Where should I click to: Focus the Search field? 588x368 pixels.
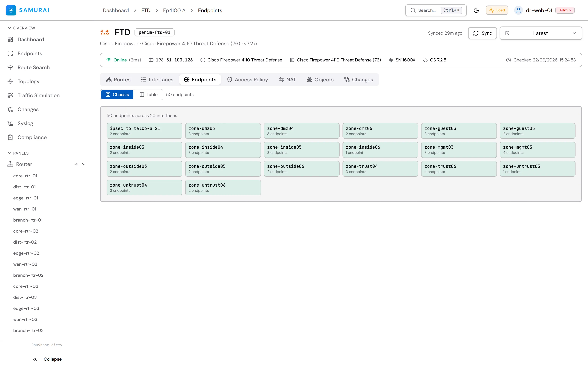tap(436, 10)
